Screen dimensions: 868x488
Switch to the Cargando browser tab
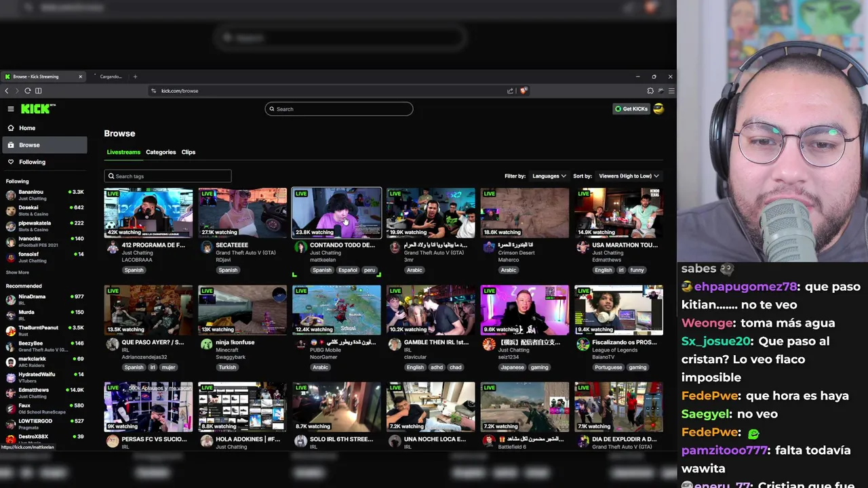click(111, 77)
